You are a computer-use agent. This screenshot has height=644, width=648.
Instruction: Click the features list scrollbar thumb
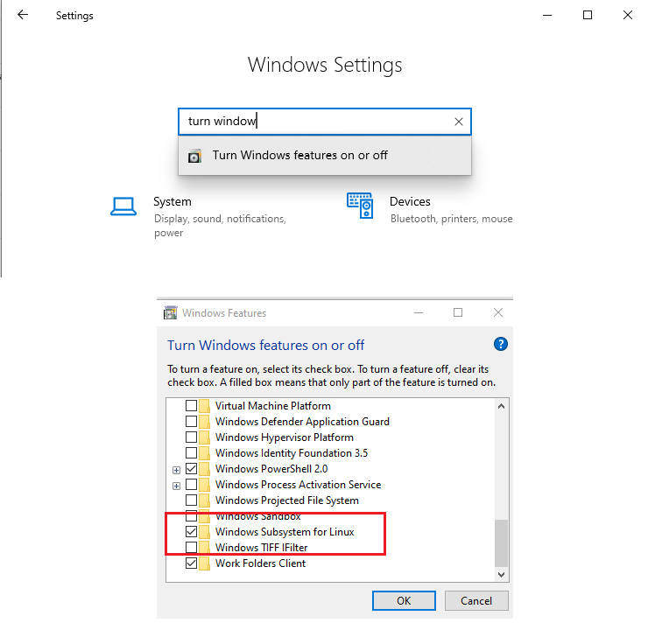click(501, 543)
